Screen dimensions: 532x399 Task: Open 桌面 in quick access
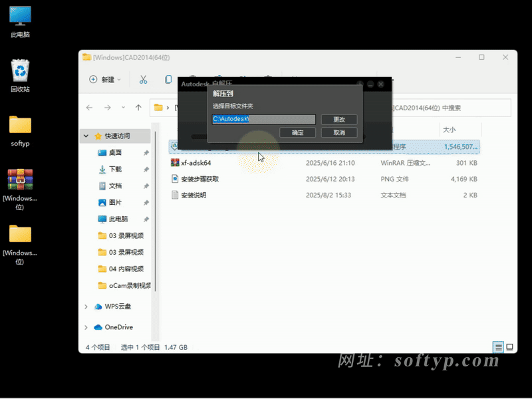pos(115,153)
